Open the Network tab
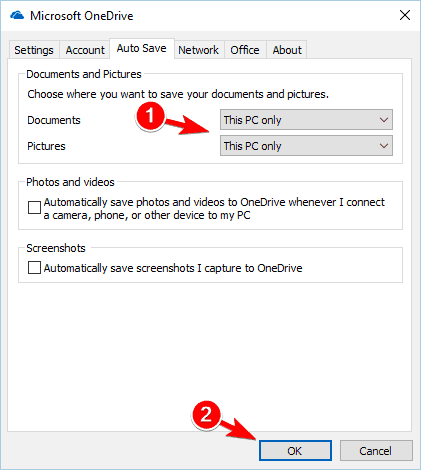421x470 pixels. 199,50
